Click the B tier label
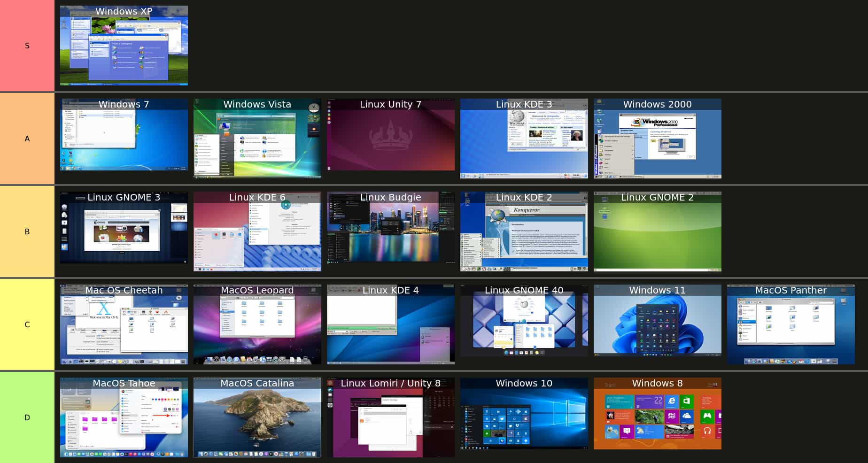 click(x=27, y=231)
